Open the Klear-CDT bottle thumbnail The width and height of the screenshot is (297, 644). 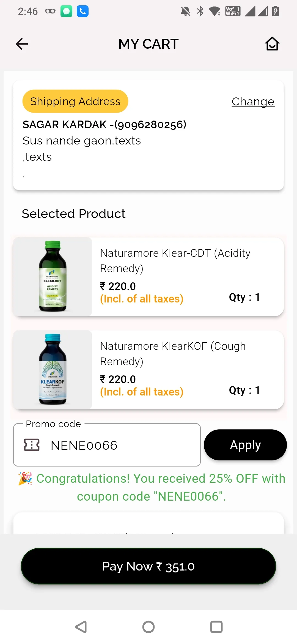click(53, 277)
